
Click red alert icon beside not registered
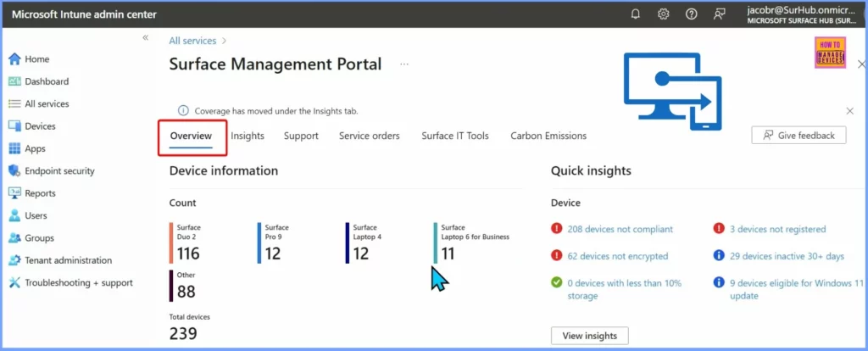719,228
